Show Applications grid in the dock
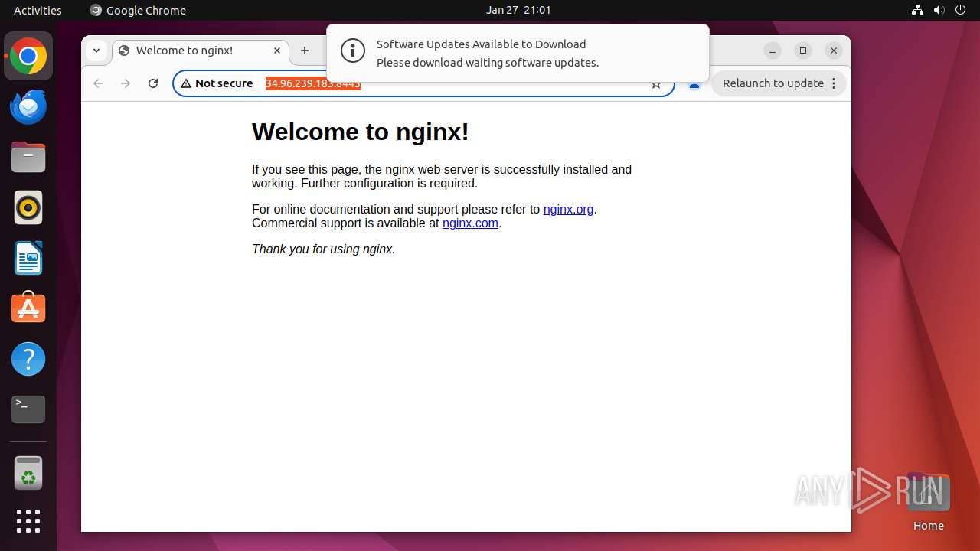980x551 pixels. click(x=28, y=521)
